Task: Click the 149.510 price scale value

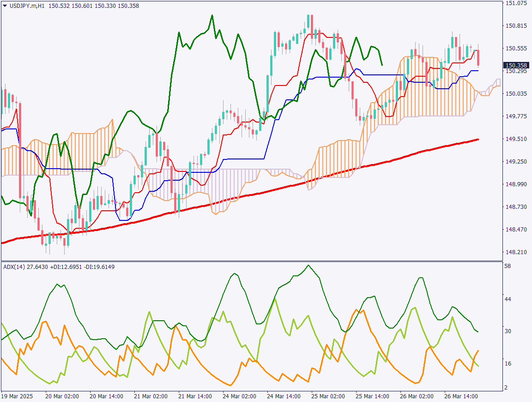Action: click(516, 139)
